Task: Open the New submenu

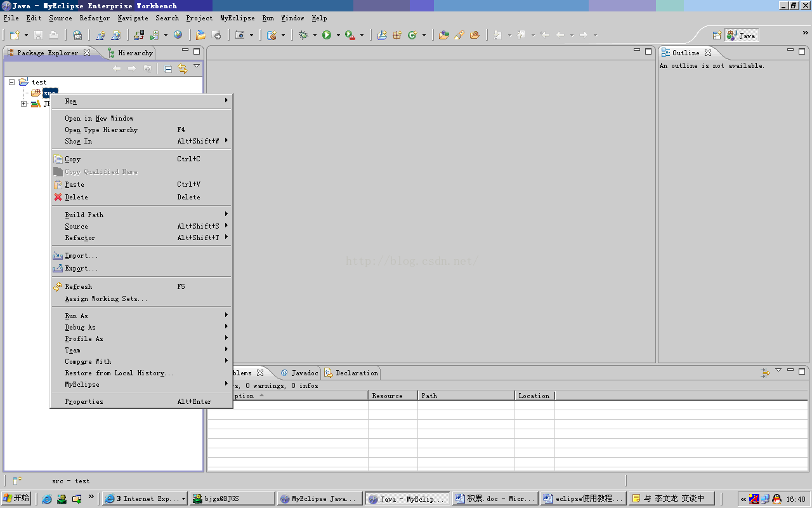Action: point(141,101)
